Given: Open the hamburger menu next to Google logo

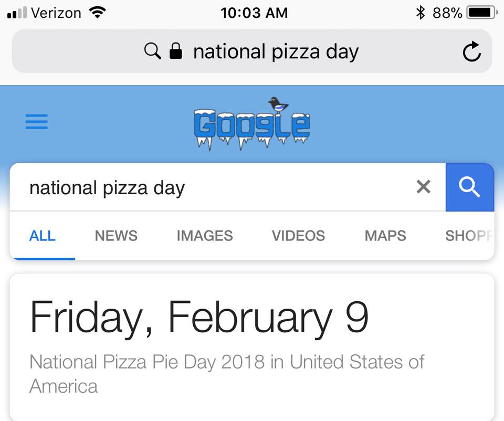Looking at the screenshot, I should (37, 121).
